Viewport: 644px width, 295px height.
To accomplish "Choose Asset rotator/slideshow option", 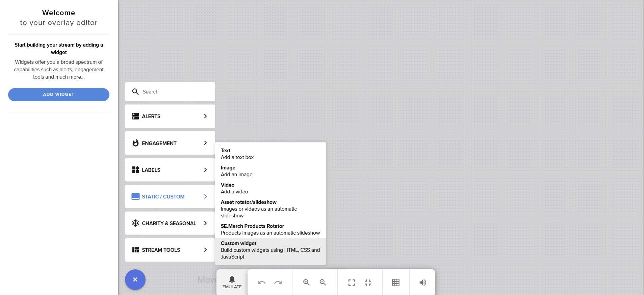I will pyautogui.click(x=270, y=209).
